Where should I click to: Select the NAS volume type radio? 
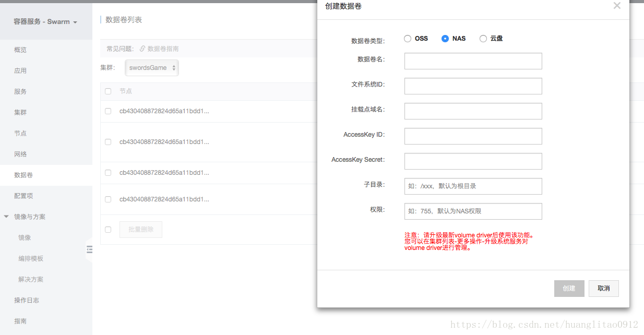(x=445, y=39)
